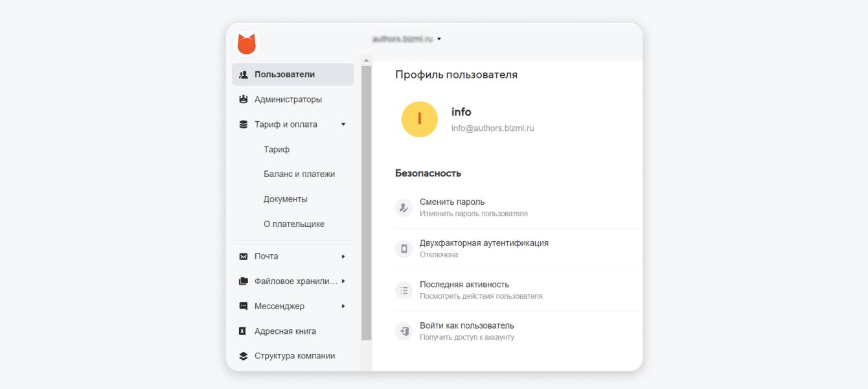Click the change password key icon
Image resolution: width=868 pixels, height=389 pixels.
404,207
